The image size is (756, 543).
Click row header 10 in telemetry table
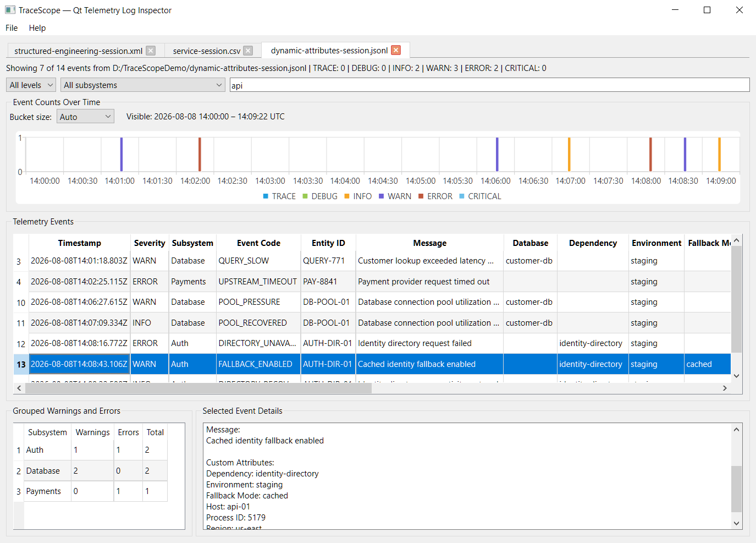pos(21,303)
